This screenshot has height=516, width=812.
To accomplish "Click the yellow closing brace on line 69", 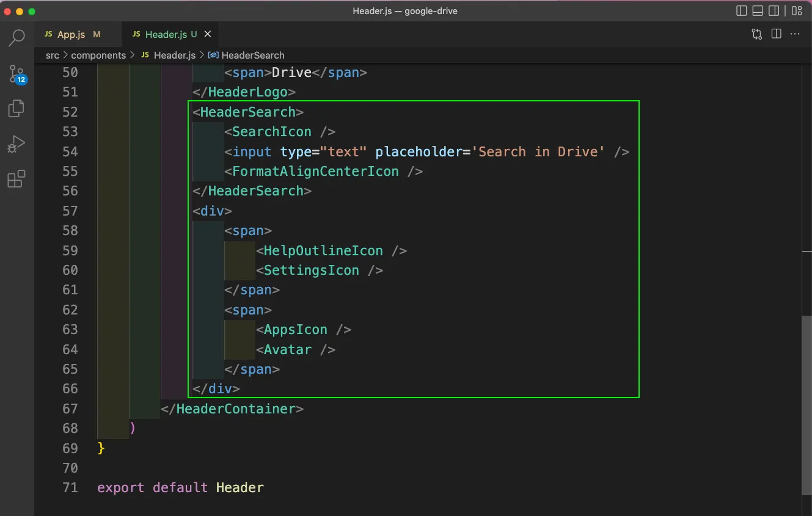I will coord(101,448).
